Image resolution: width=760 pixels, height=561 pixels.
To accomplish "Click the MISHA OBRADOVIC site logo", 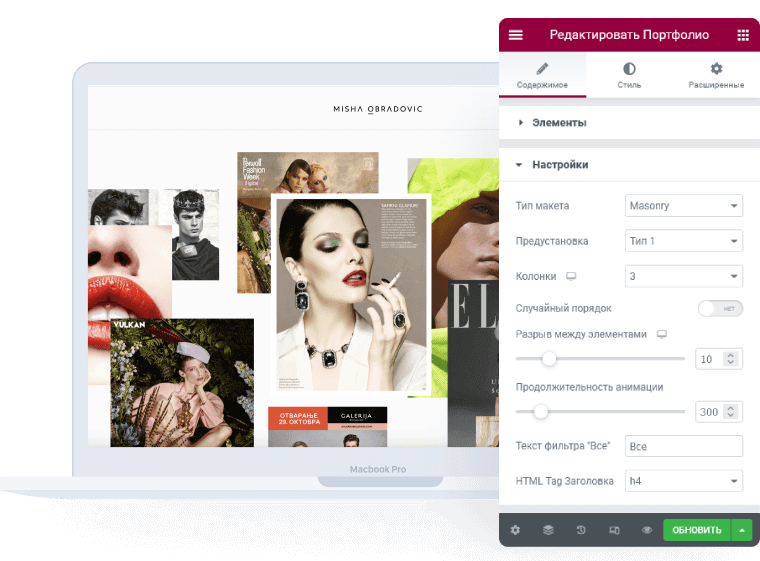I will coord(378,109).
